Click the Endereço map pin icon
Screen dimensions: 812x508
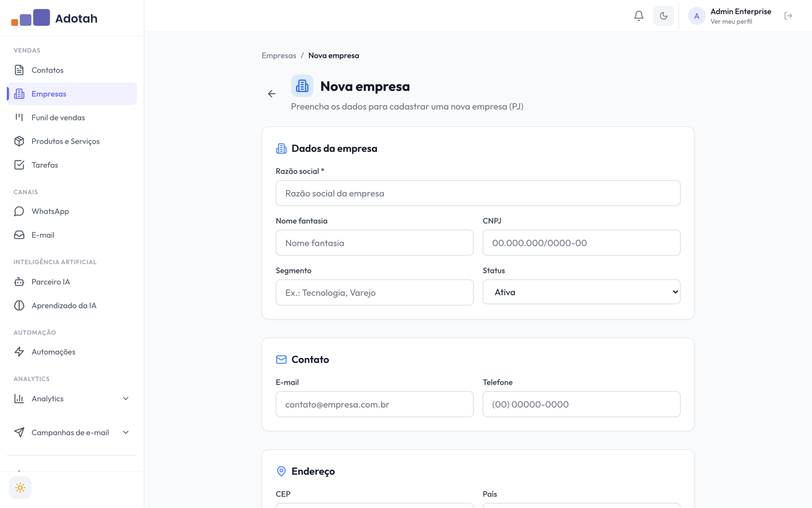[281, 471]
